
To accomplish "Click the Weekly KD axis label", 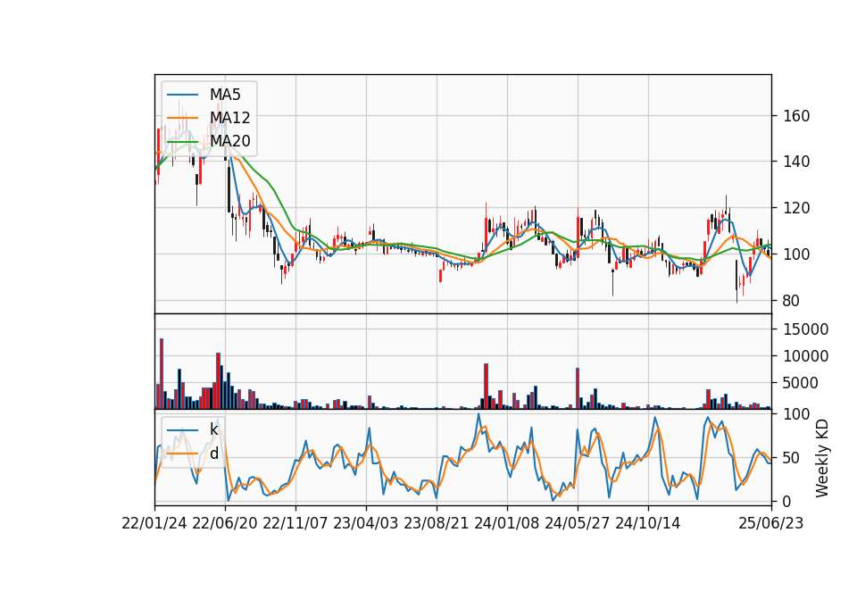I will [x=822, y=459].
